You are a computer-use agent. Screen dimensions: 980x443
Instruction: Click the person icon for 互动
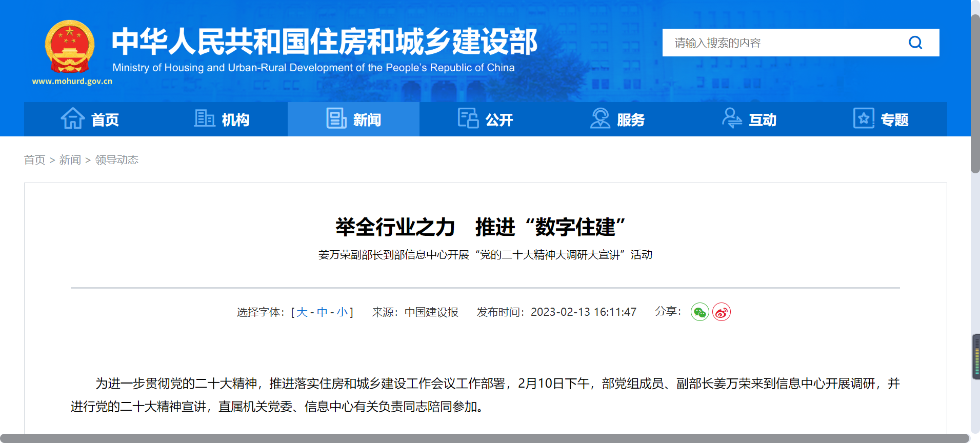pos(732,119)
